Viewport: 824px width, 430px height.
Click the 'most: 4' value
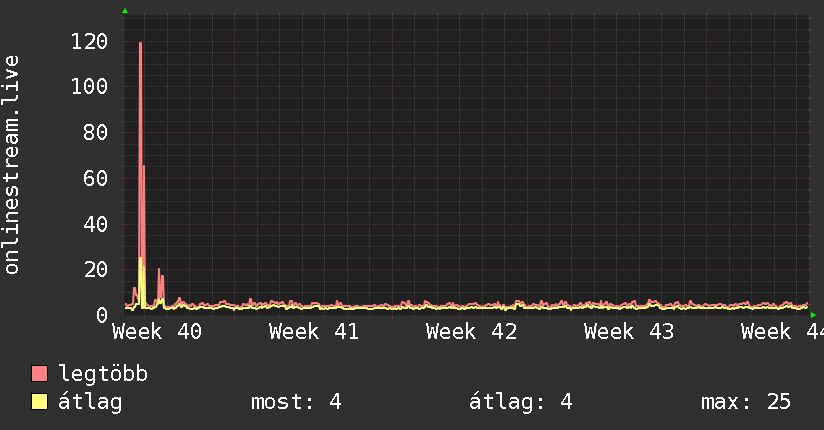point(296,402)
